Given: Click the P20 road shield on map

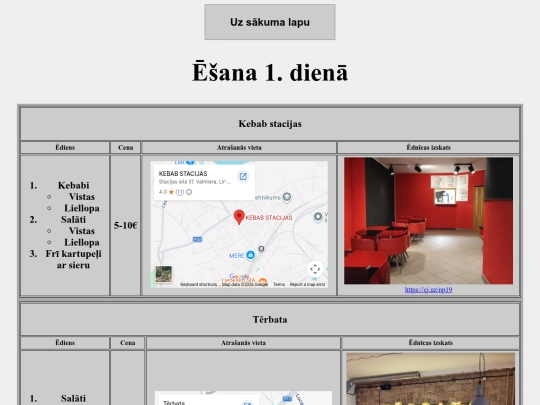Looking at the screenshot, I should click(x=197, y=239).
